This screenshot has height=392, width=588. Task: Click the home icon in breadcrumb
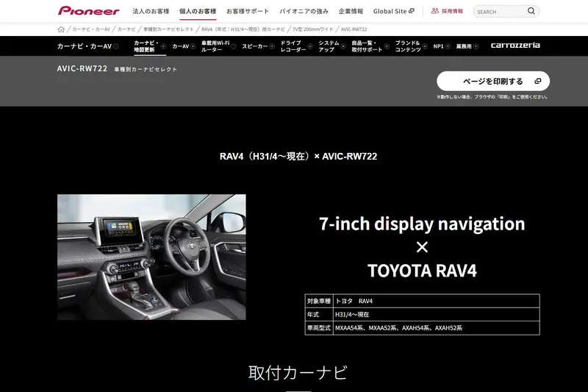coord(61,29)
